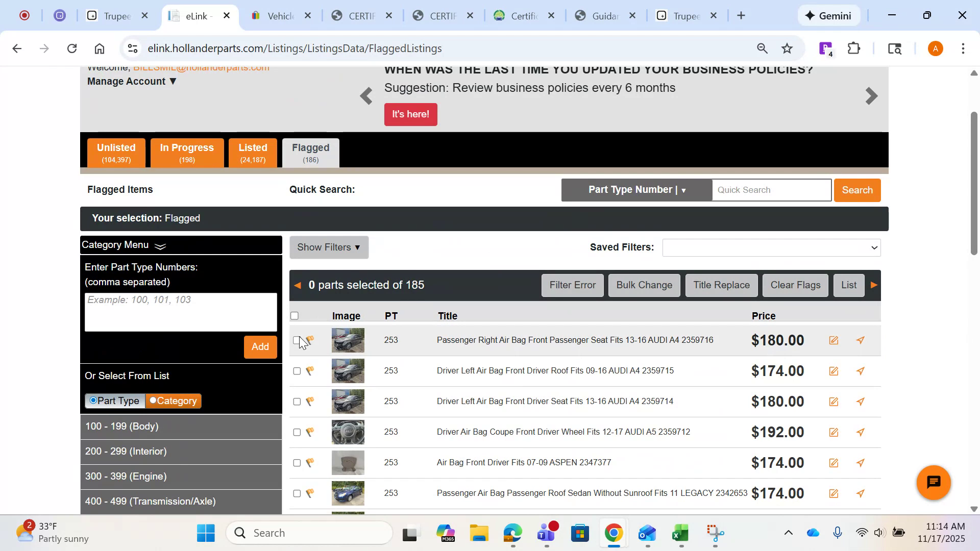The width and height of the screenshot is (980, 551).
Task: Open the Unlisted tab
Action: [116, 152]
